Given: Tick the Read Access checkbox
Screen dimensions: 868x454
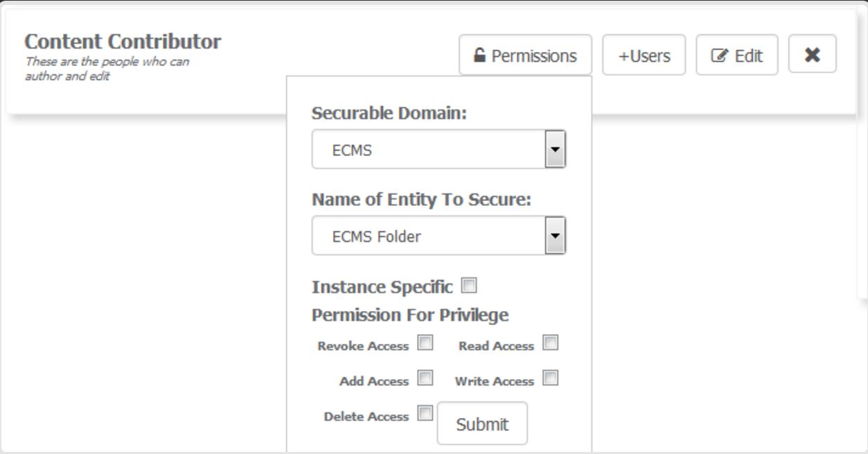Looking at the screenshot, I should tap(551, 343).
